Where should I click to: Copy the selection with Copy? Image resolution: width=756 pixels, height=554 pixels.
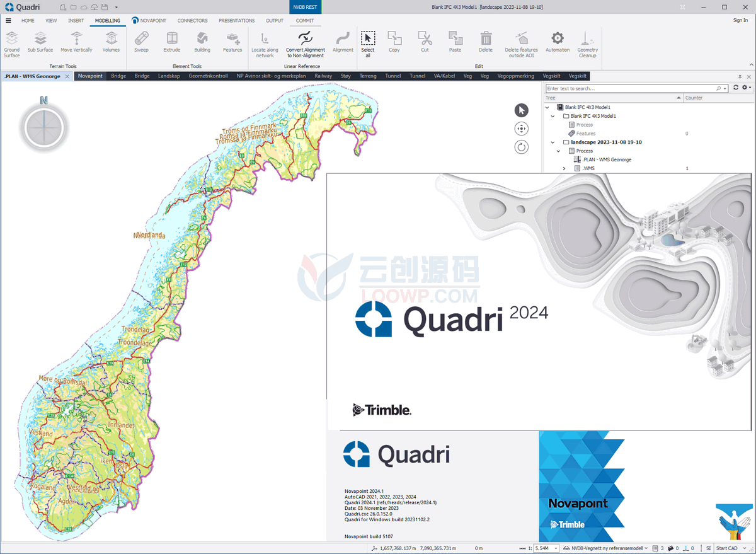coord(394,42)
